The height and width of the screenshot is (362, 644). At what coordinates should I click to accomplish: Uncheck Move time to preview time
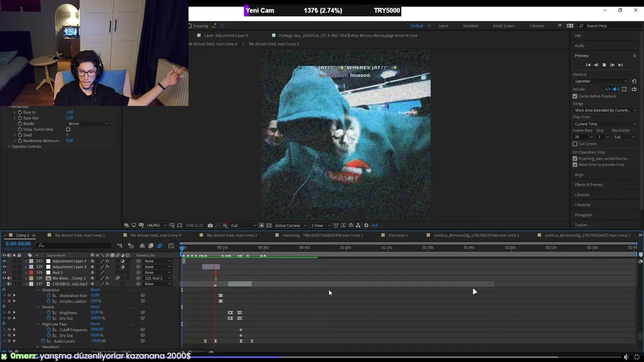click(x=575, y=164)
